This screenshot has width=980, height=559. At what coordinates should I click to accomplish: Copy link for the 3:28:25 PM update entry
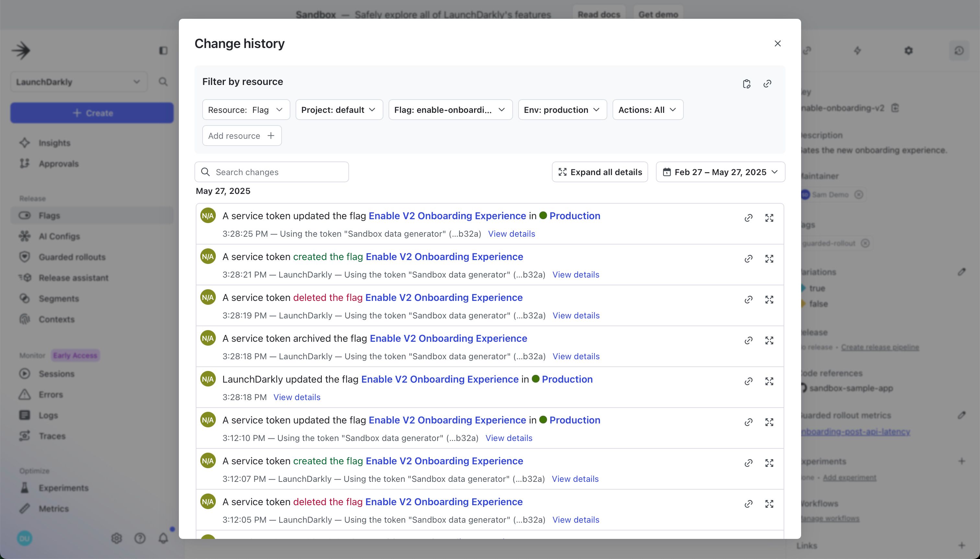pyautogui.click(x=748, y=218)
